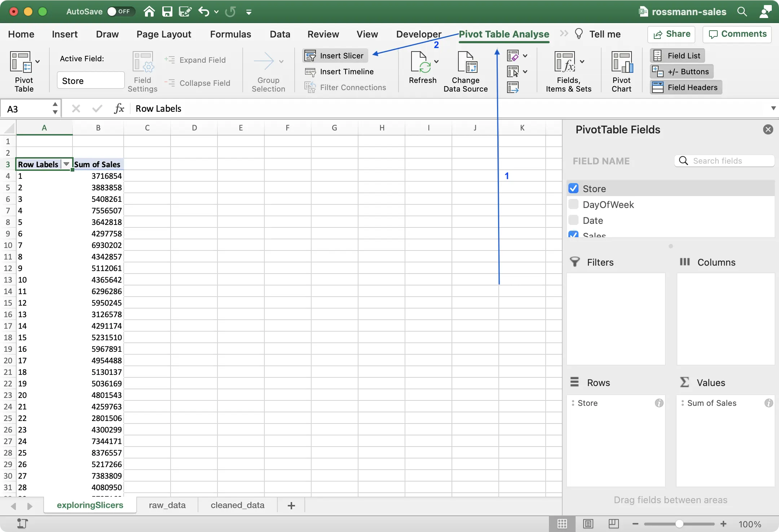Click the Insert Slicer icon
Image resolution: width=779 pixels, height=532 pixels.
pyautogui.click(x=310, y=56)
